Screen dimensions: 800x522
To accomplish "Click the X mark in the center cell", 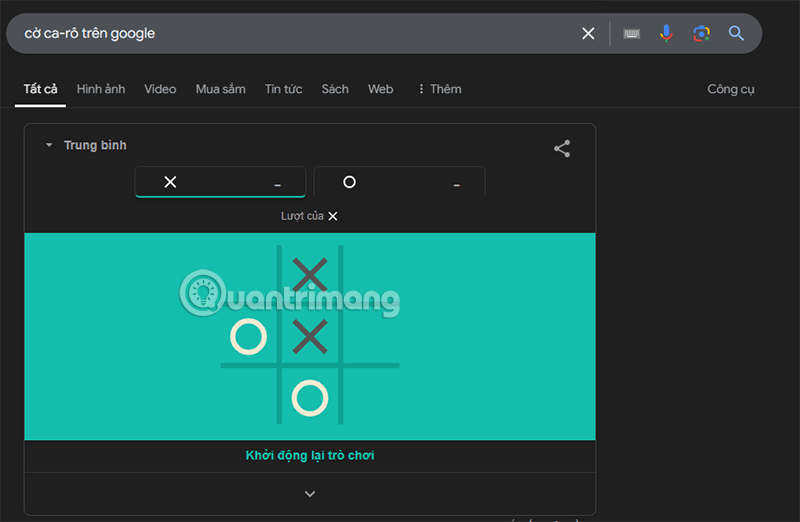I will 310,337.
